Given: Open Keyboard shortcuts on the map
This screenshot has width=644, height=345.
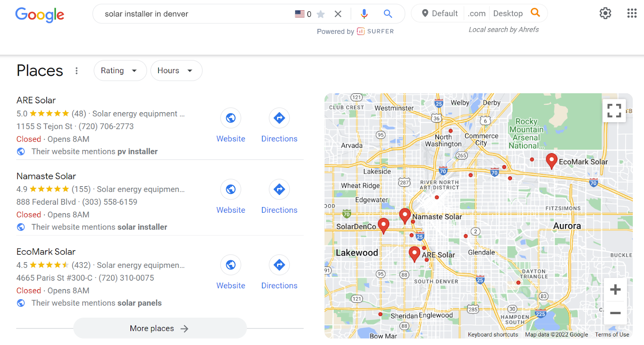Looking at the screenshot, I should click(493, 335).
